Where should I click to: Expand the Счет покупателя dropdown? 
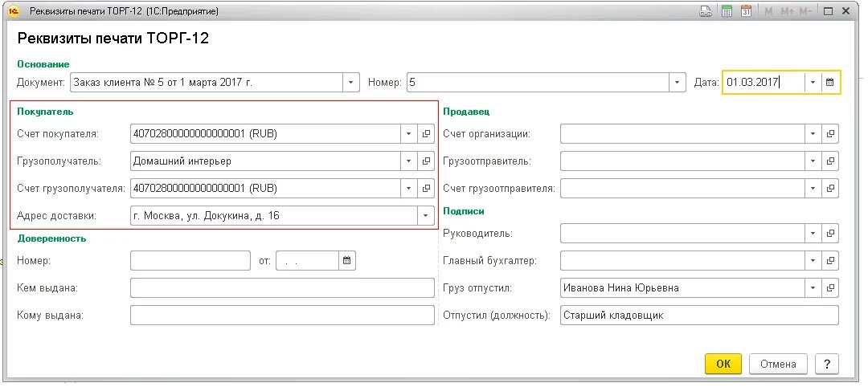pyautogui.click(x=408, y=133)
